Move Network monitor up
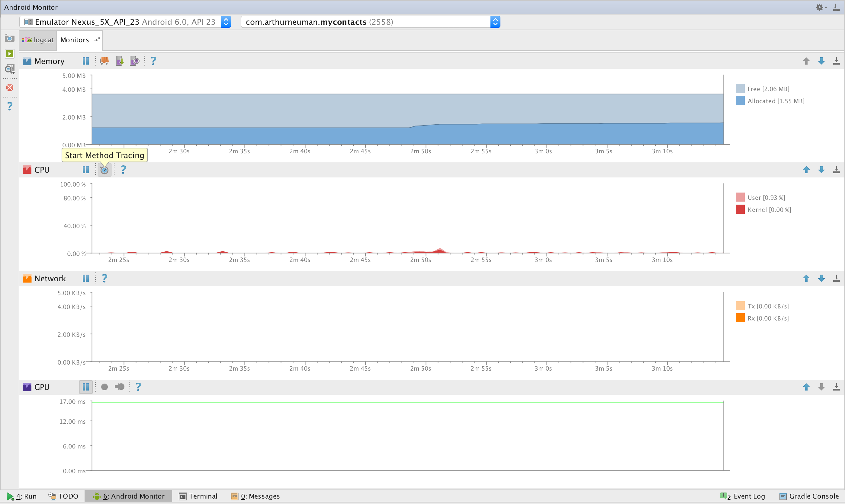This screenshot has width=845, height=504. (806, 279)
